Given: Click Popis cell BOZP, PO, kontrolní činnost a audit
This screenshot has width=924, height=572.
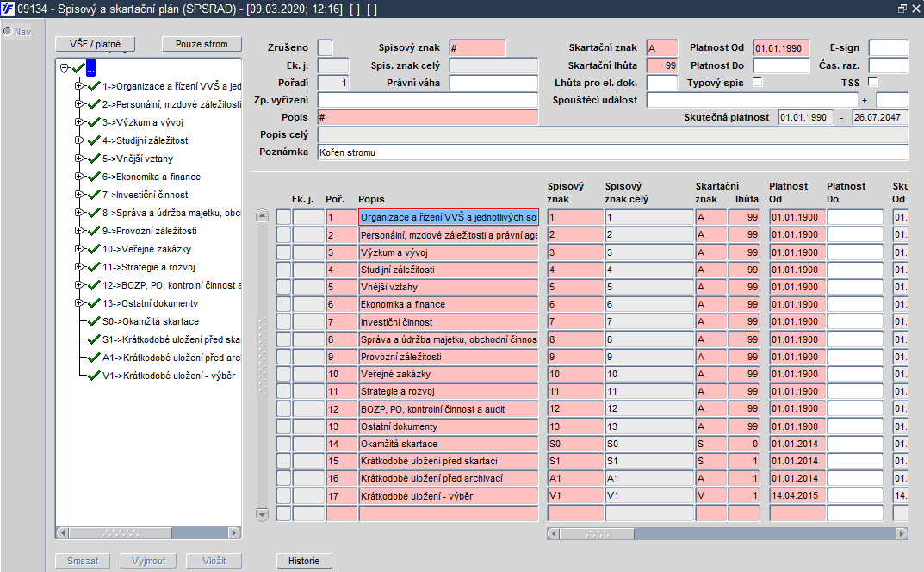Looking at the screenshot, I should pos(448,408).
